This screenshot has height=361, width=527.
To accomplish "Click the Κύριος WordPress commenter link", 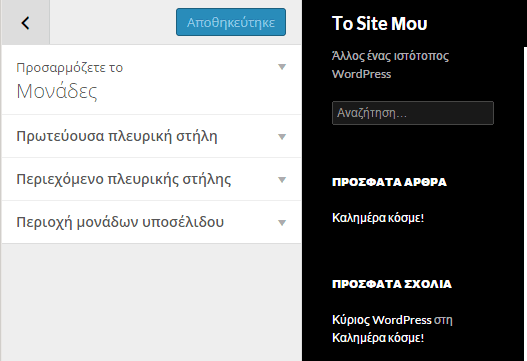I will pyautogui.click(x=381, y=320).
